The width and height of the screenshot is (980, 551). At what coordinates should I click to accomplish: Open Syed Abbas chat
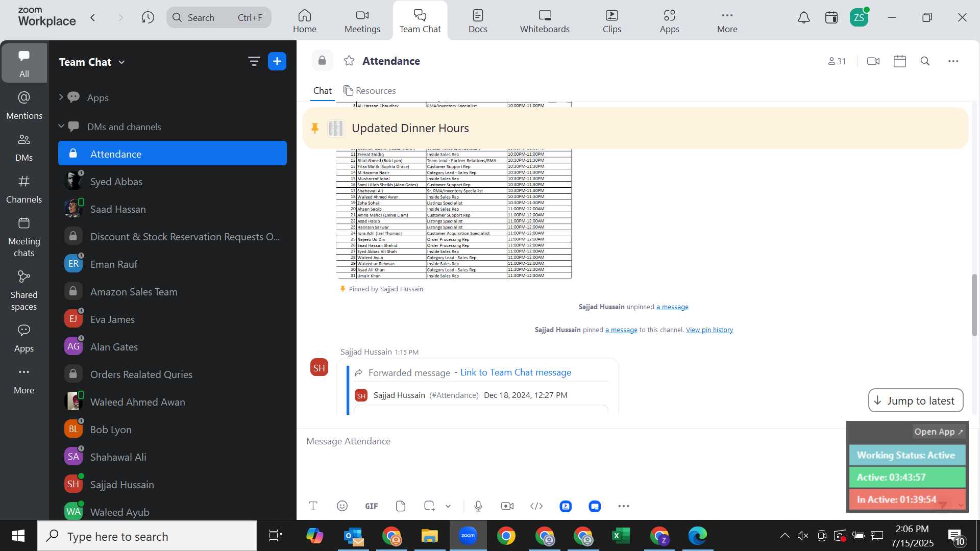tap(173, 182)
